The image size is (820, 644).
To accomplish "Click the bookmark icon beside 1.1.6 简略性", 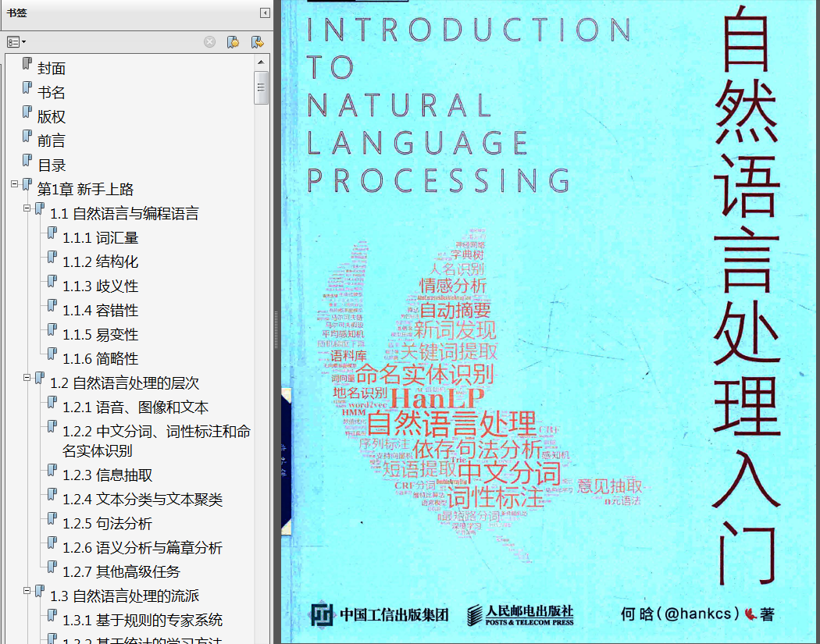I will (x=52, y=354).
